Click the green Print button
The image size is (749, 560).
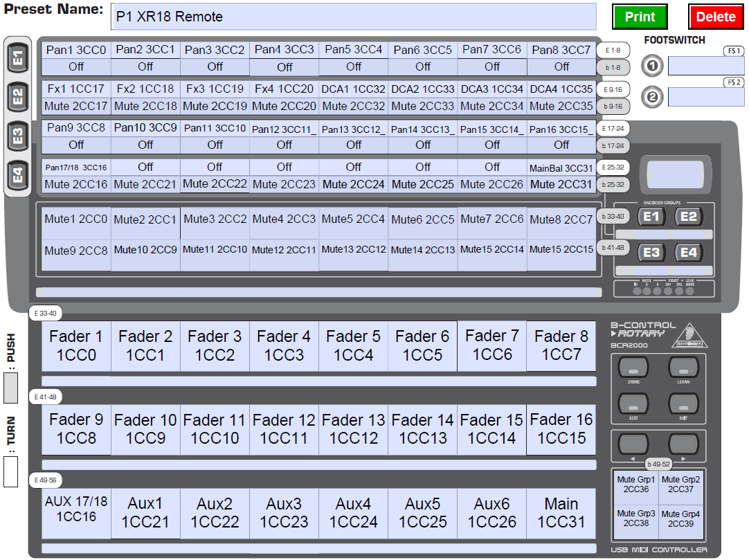click(x=639, y=17)
